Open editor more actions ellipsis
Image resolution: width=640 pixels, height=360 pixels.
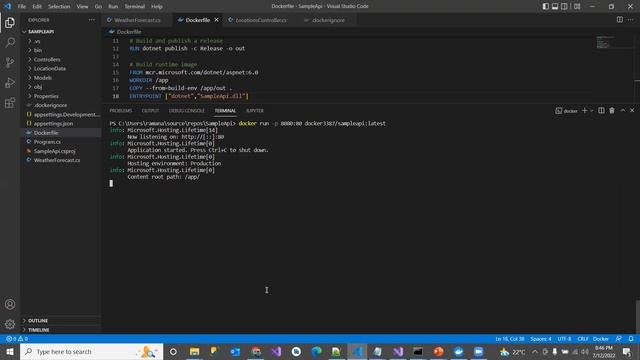click(x=631, y=20)
